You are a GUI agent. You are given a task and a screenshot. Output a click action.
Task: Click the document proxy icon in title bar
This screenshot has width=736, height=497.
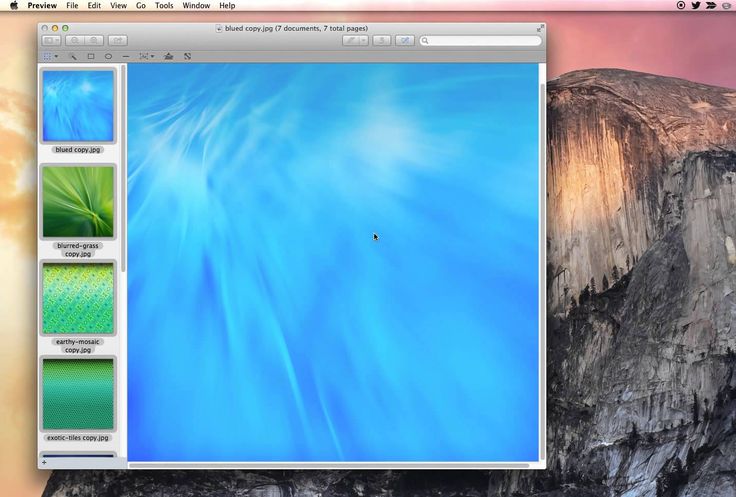[x=219, y=29]
